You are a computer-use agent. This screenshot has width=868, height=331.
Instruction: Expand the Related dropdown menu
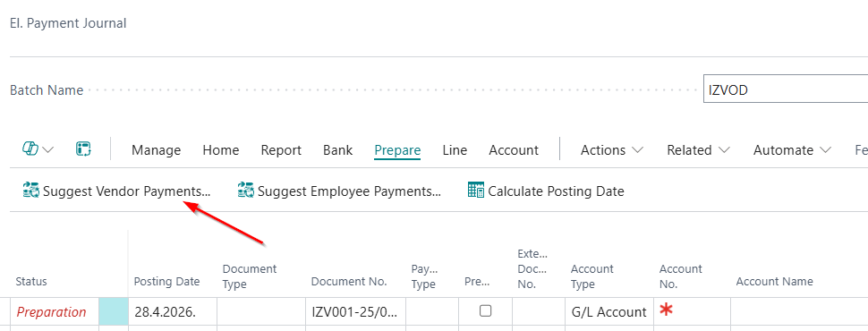tap(698, 150)
